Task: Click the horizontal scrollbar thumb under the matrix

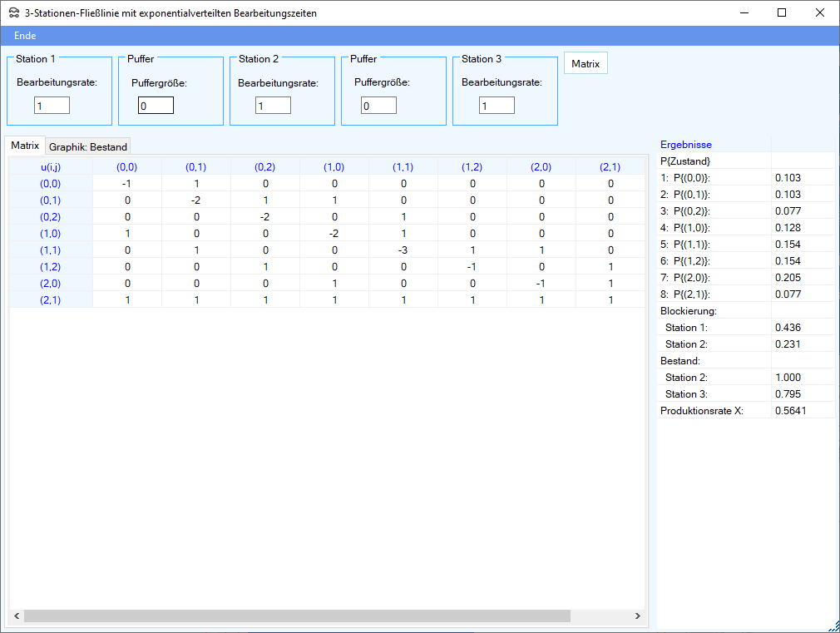Action: click(297, 616)
